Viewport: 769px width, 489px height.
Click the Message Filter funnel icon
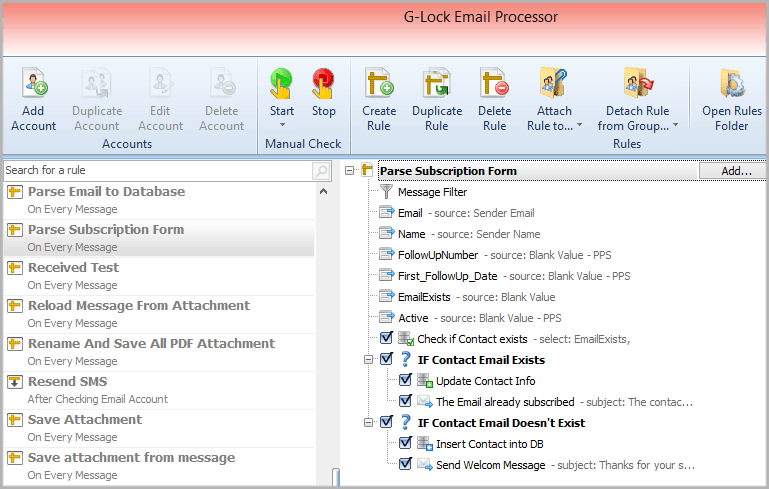pos(386,192)
